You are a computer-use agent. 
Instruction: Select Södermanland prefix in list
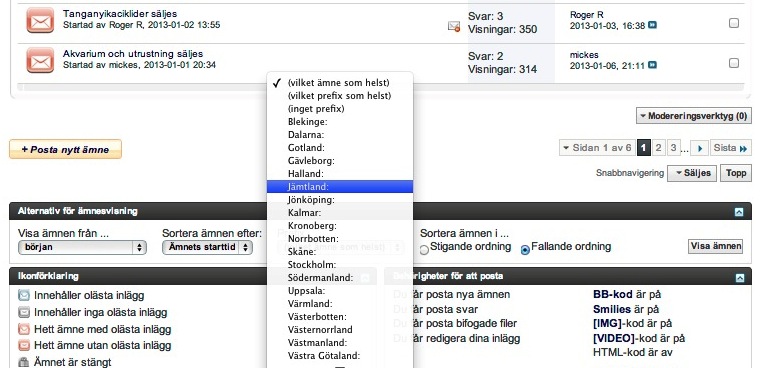[x=339, y=278]
